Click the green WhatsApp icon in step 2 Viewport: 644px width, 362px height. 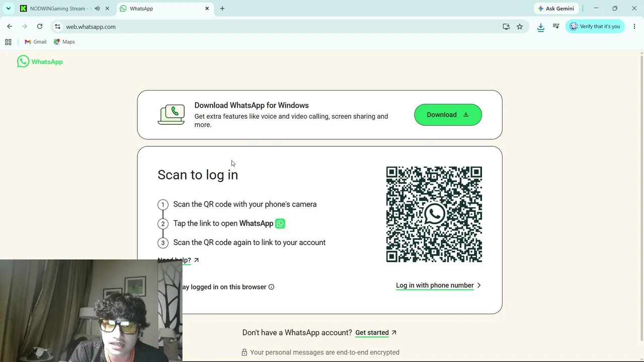pyautogui.click(x=280, y=224)
